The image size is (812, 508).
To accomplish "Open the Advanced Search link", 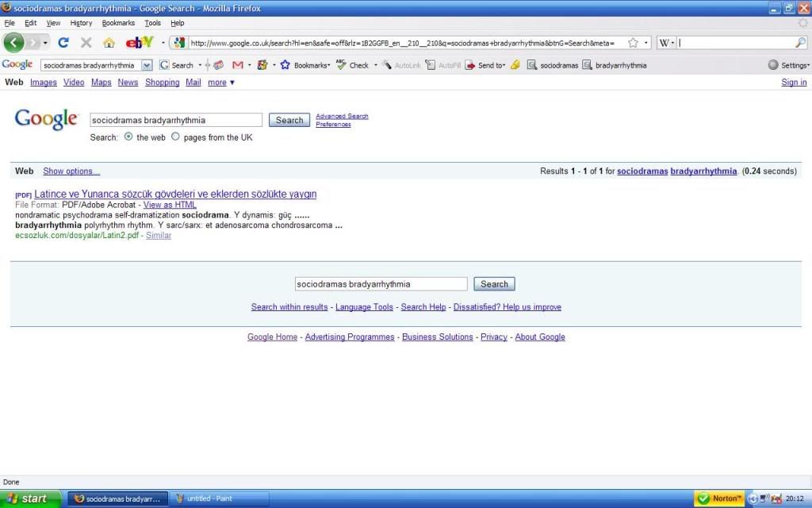I will [342, 116].
